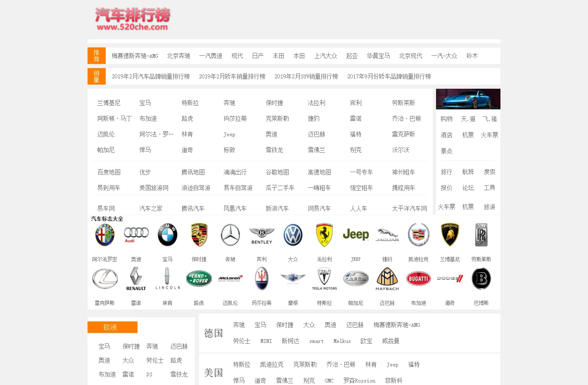This screenshot has height=385, width=588.
Task: Open the 论坛 sidebar link
Action: coord(468,188)
